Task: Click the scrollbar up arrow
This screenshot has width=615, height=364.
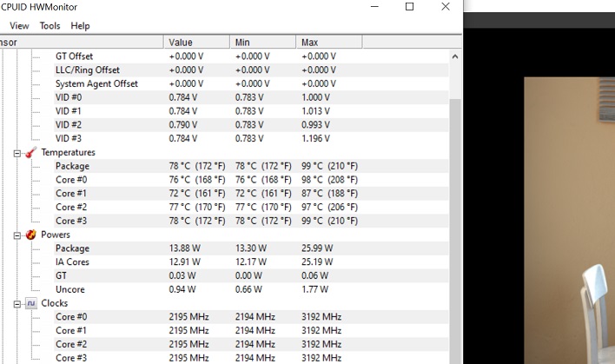Action: coord(455,56)
